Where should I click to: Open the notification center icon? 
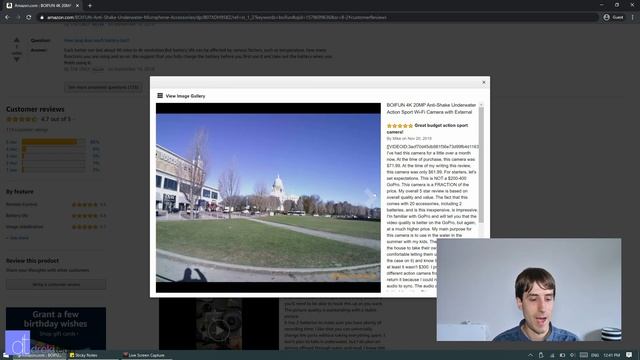pyautogui.click(x=629, y=355)
